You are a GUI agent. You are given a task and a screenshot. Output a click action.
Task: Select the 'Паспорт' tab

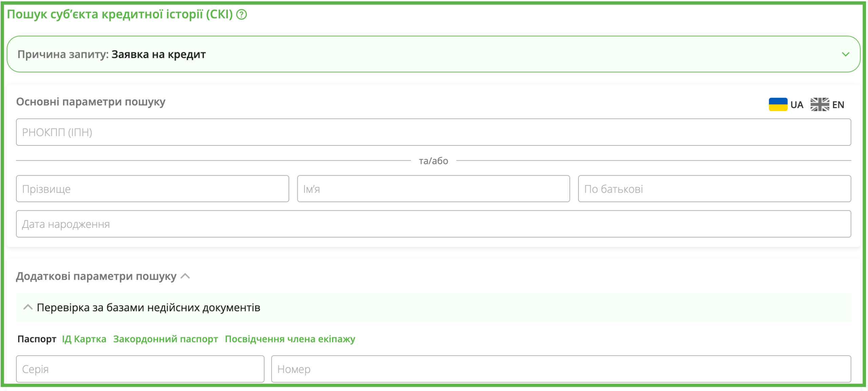(37, 339)
